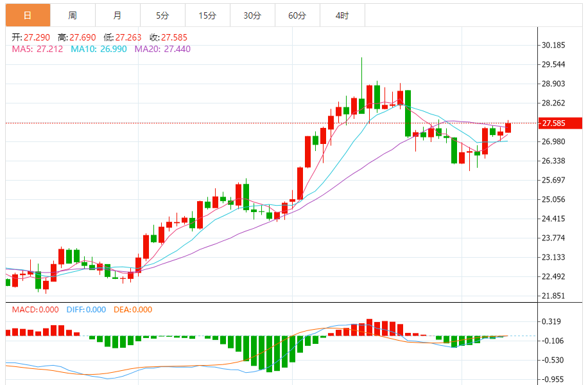588x385 pixels.
Task: Click the opening price 开:27.290
Action: 31,37
